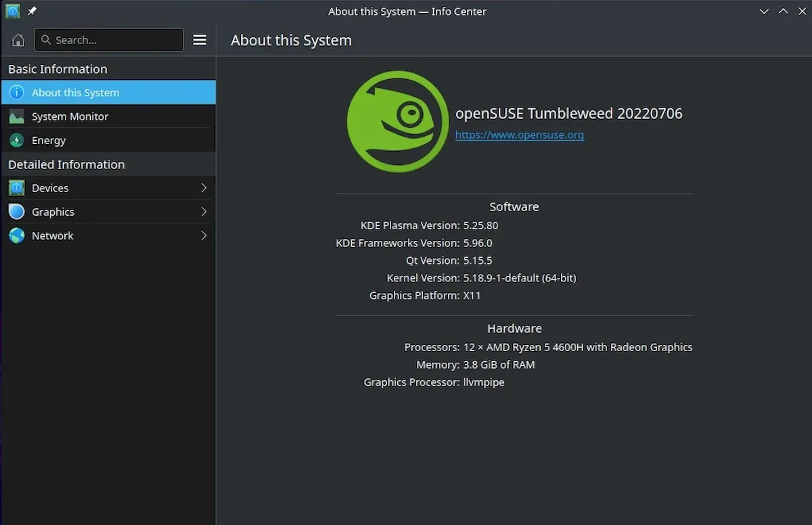This screenshot has width=812, height=525.
Task: Click the Network globe icon
Action: tap(17, 235)
